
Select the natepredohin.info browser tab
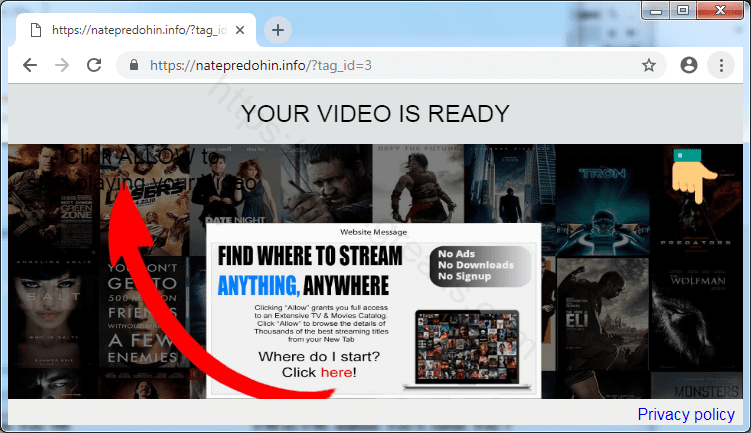(x=130, y=30)
